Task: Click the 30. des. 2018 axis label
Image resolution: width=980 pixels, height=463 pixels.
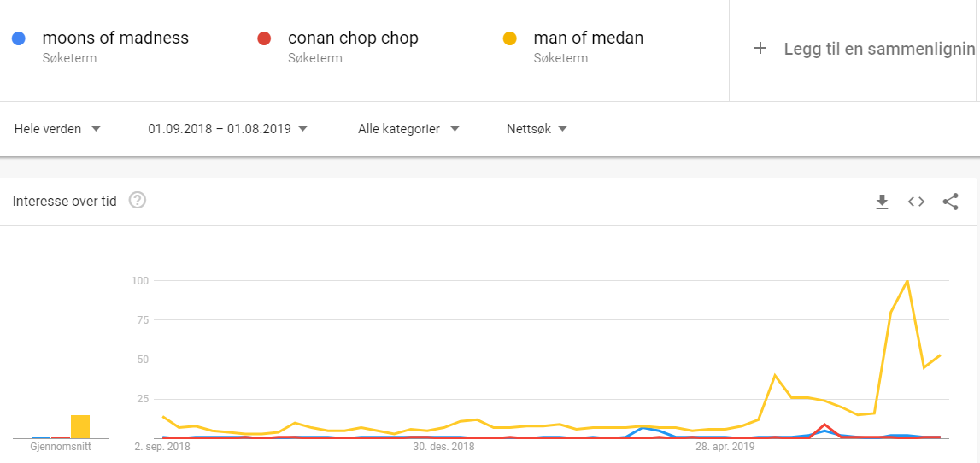Action: [443, 448]
